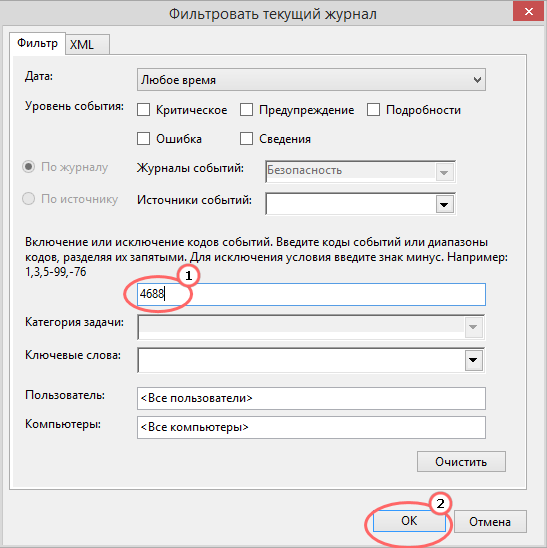
Task: Confirm the filter with OK button
Action: 409,521
